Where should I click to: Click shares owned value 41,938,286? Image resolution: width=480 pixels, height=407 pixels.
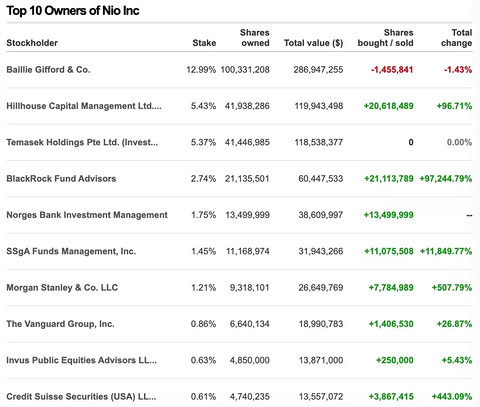[x=247, y=106]
